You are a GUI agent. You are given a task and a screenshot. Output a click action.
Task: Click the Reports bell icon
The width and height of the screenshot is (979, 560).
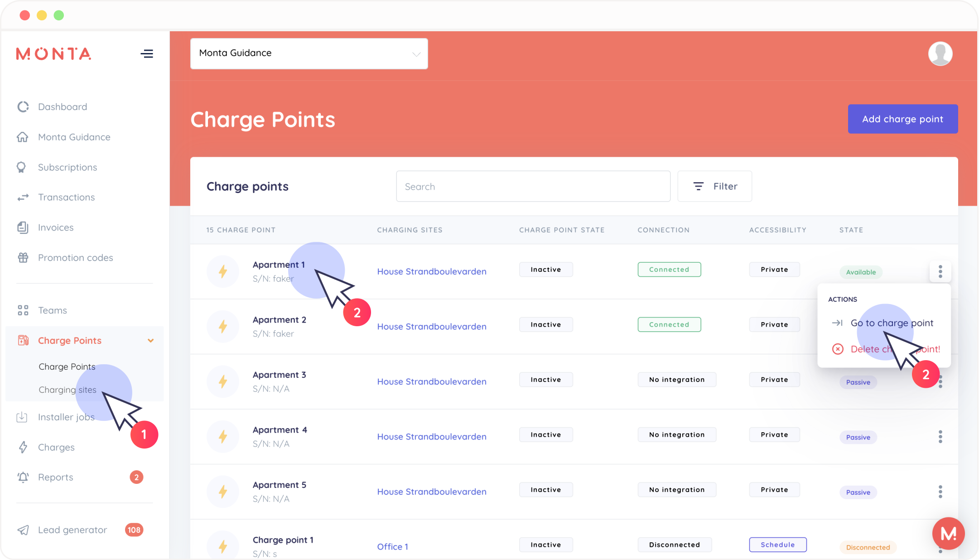coord(23,477)
